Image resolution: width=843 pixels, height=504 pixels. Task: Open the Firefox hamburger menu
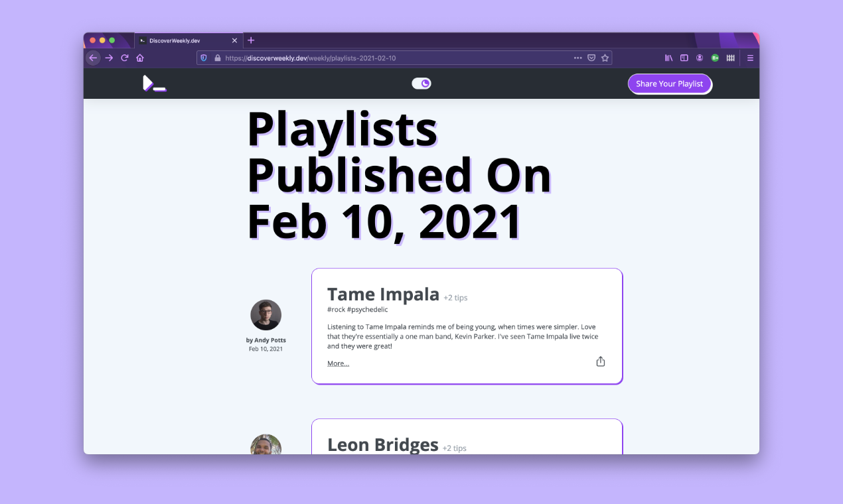coord(750,58)
